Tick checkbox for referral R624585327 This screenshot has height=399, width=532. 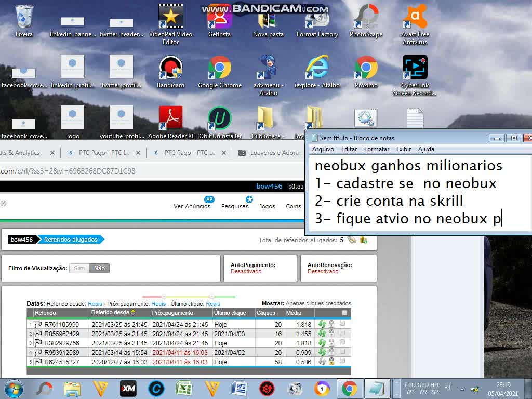(x=342, y=361)
